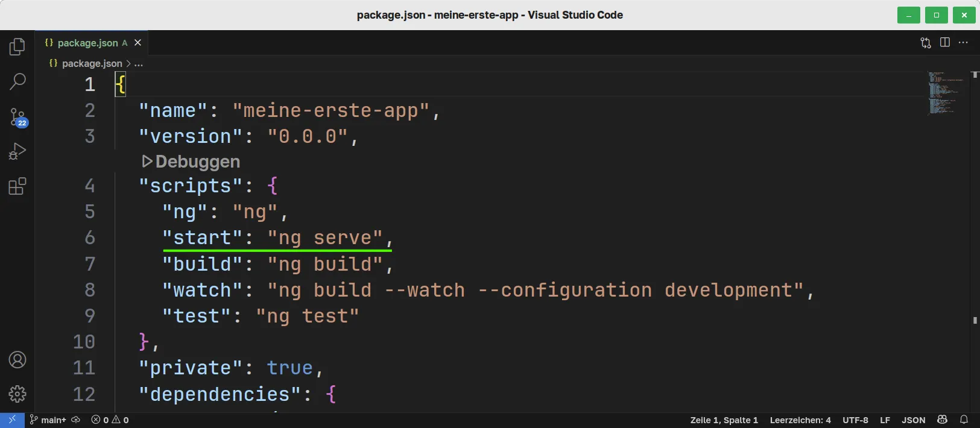Click the "0.0.0" version value
This screenshot has height=428, width=980.
(x=308, y=136)
